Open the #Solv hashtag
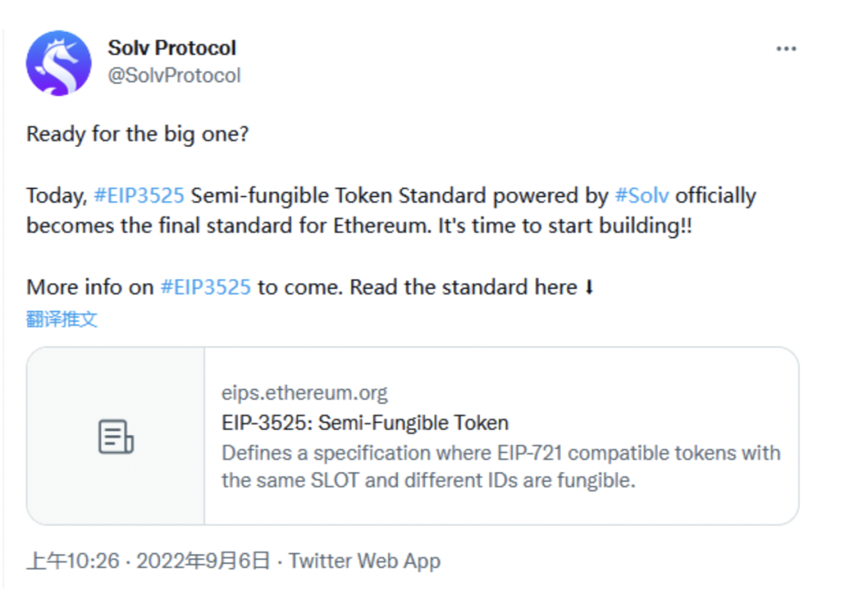This screenshot has height=591, width=868. [641, 195]
